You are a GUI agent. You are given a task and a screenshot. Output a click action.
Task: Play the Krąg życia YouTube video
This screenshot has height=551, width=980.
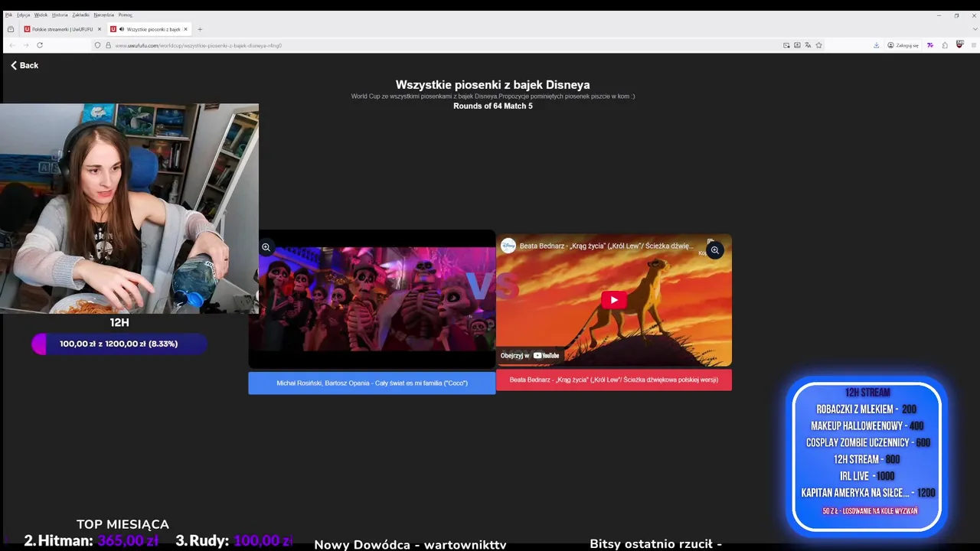point(613,300)
